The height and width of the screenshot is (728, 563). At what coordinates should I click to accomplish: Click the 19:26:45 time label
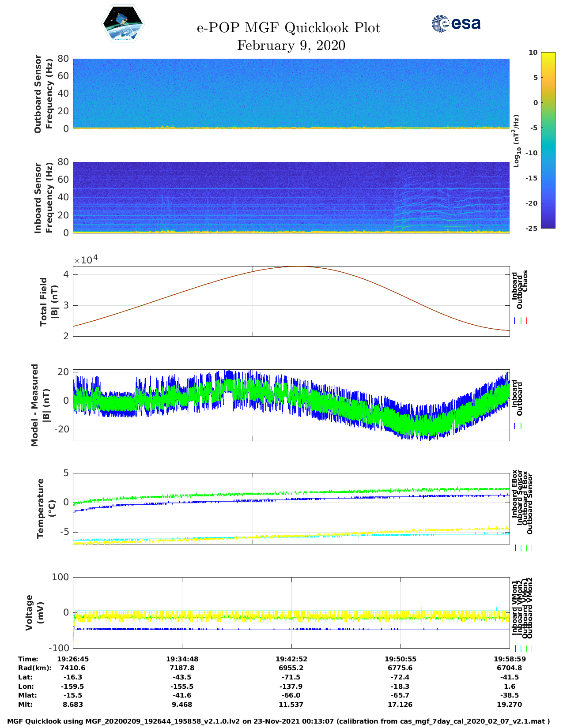73,659
